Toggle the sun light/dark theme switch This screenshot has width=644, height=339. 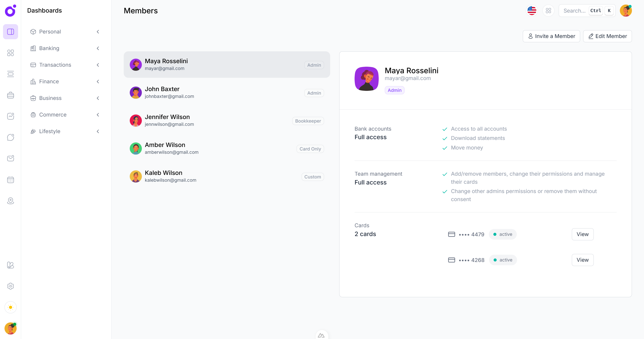(11, 307)
